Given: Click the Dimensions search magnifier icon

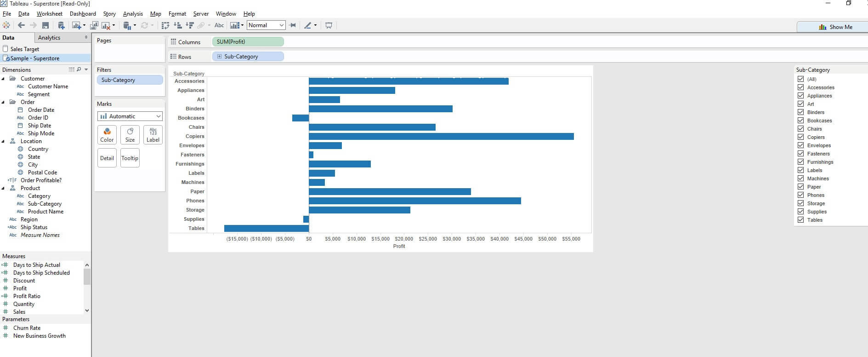Looking at the screenshot, I should pyautogui.click(x=79, y=69).
